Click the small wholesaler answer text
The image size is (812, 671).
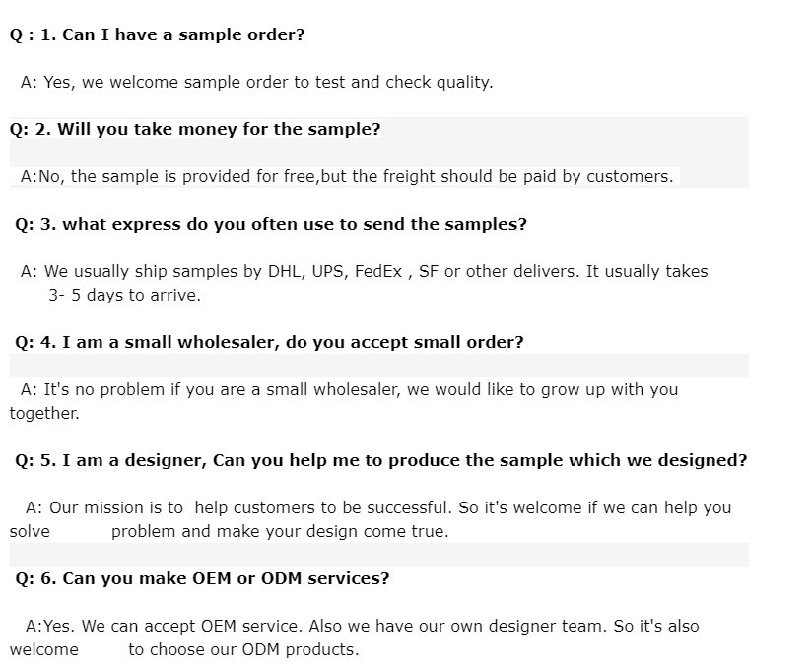tap(349, 389)
